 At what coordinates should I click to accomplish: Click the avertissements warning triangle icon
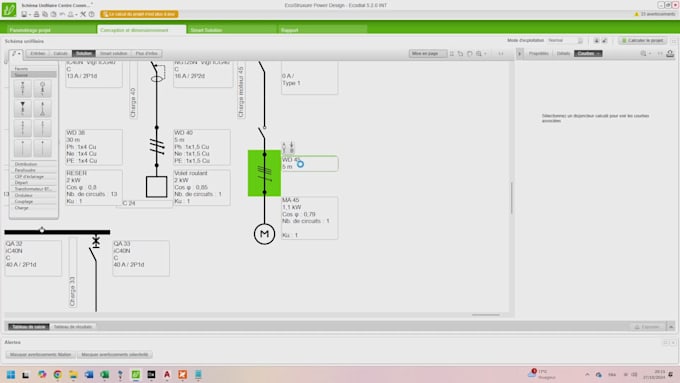point(637,14)
